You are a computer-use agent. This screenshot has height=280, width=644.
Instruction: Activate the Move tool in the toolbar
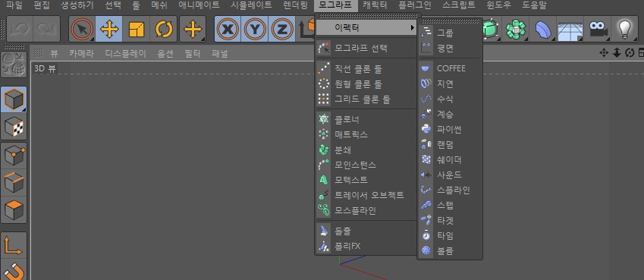click(109, 29)
